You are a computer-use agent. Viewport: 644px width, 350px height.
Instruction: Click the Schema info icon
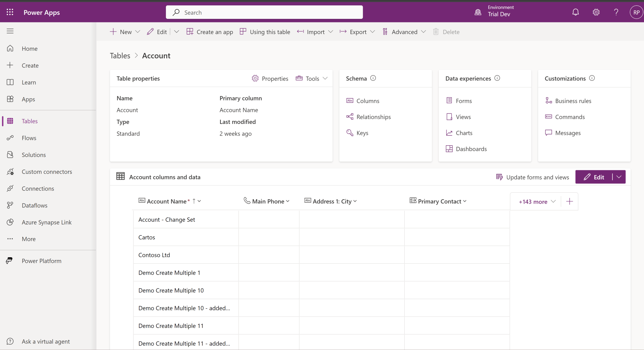373,78
